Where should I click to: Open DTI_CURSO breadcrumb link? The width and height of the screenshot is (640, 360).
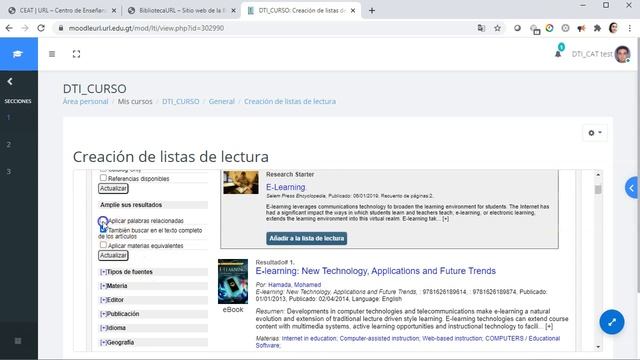pos(180,101)
